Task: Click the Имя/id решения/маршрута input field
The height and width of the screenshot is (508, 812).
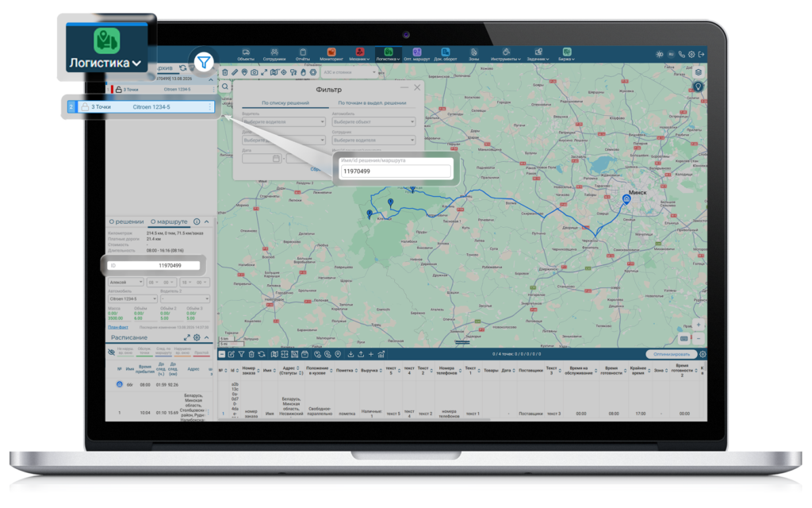Action: [x=395, y=171]
